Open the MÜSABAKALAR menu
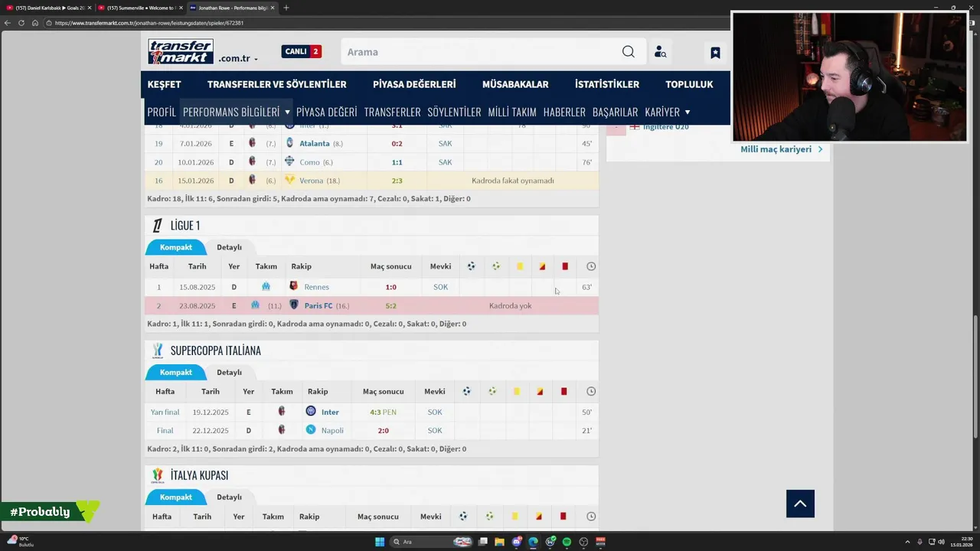The width and height of the screenshot is (980, 551). pos(515,84)
